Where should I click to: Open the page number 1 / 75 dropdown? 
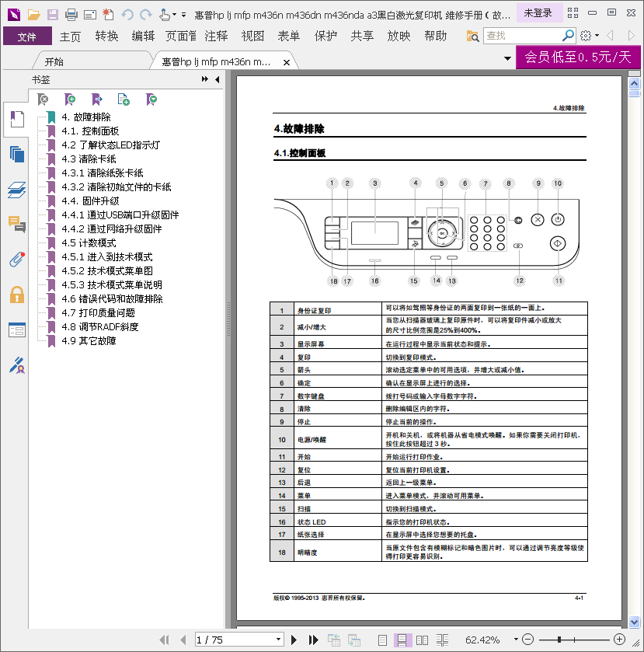(x=279, y=640)
